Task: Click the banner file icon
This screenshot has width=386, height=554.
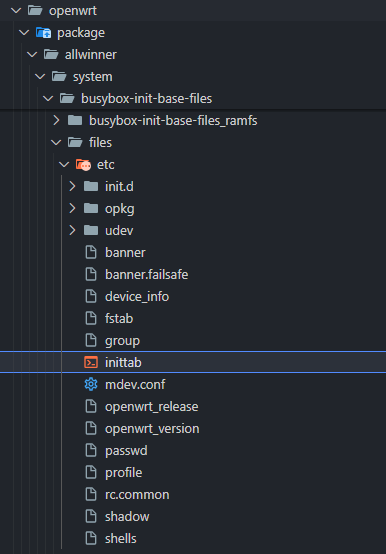Action: click(91, 252)
